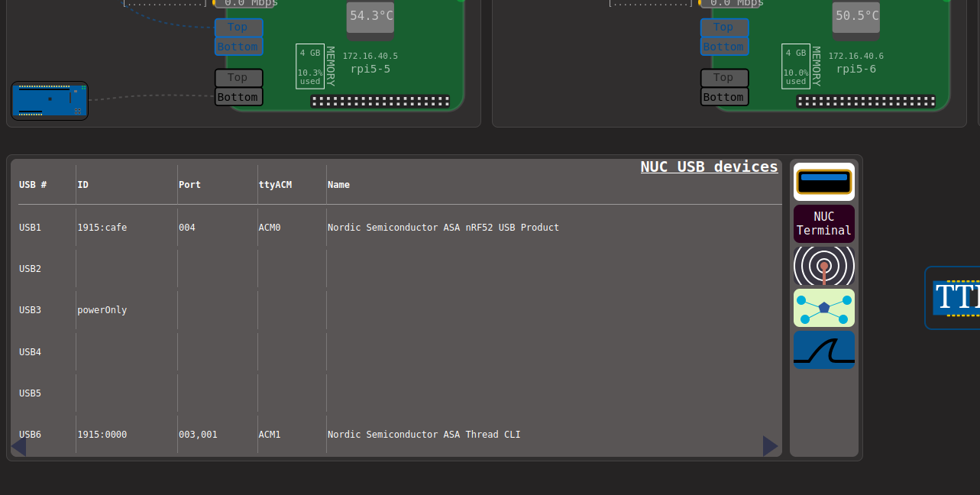Select the USB2 row label

tap(30, 269)
